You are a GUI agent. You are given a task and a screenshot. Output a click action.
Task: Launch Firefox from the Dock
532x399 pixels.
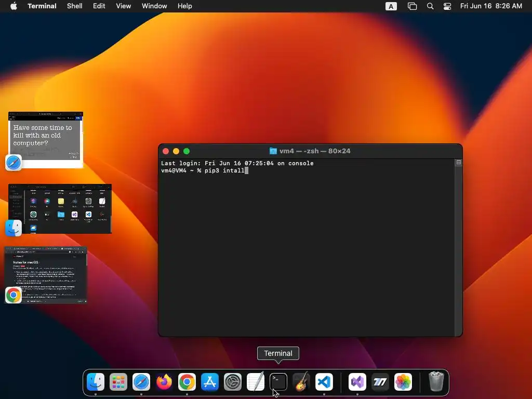pyautogui.click(x=164, y=382)
